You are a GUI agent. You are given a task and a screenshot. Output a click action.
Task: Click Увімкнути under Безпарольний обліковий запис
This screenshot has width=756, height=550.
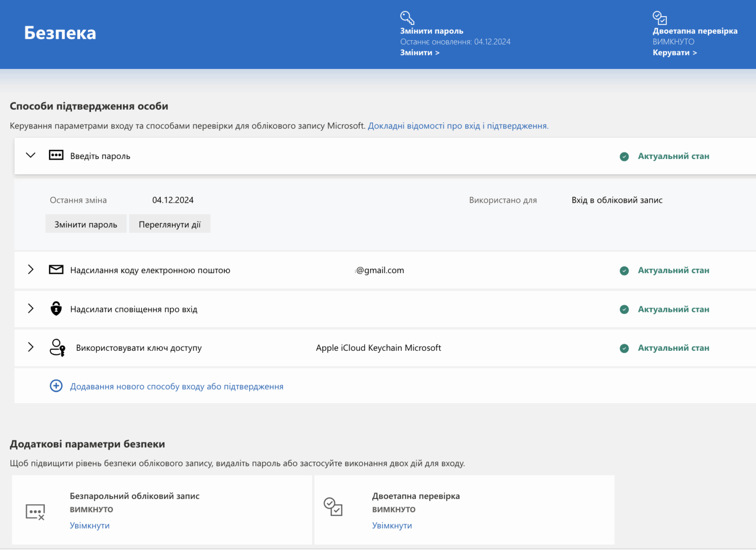tap(90, 525)
